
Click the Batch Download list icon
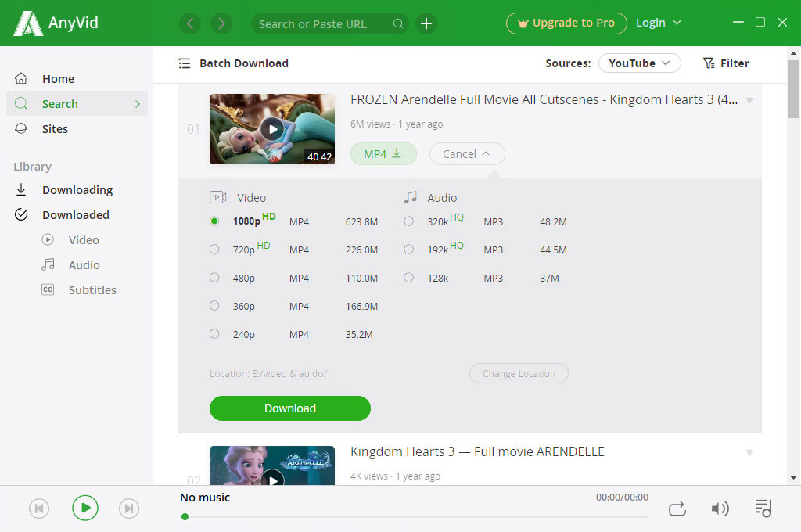(185, 63)
